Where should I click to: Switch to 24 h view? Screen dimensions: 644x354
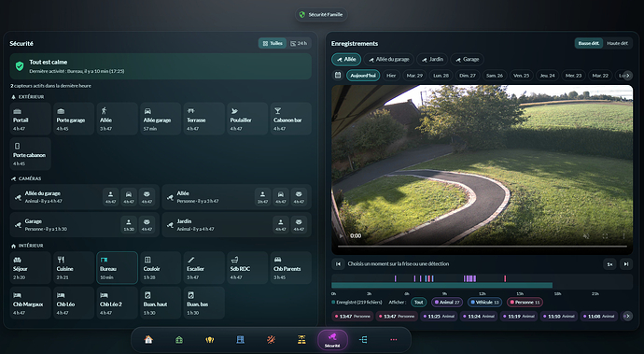299,43
